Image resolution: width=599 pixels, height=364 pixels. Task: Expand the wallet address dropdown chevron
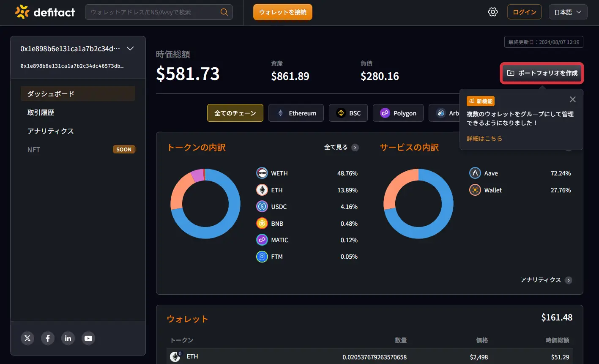[x=130, y=49]
